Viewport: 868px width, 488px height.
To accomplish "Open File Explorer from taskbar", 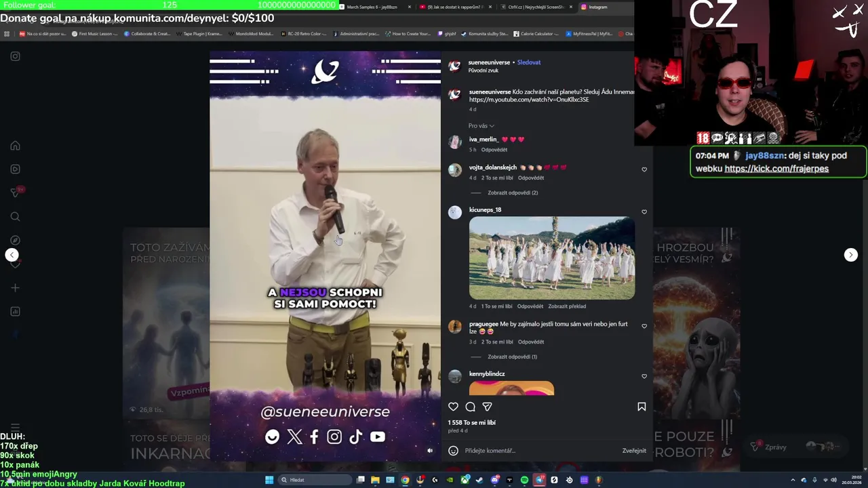I will 375,480.
